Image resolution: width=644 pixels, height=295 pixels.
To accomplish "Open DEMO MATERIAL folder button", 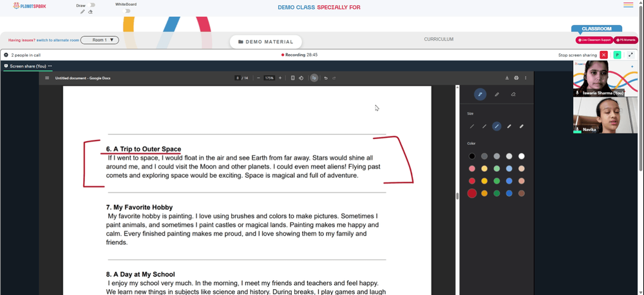I will 266,42.
